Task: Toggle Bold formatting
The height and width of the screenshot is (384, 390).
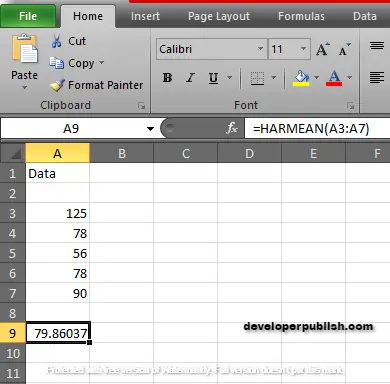Action: point(167,78)
